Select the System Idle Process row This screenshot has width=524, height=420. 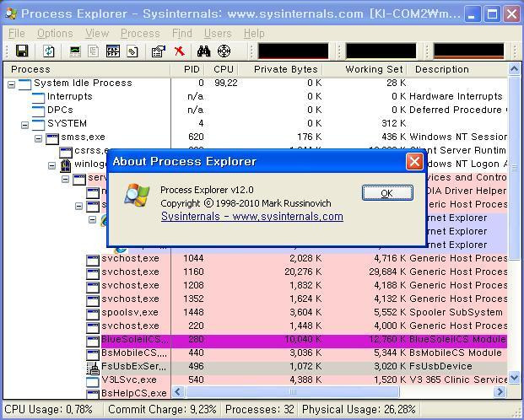click(x=256, y=83)
